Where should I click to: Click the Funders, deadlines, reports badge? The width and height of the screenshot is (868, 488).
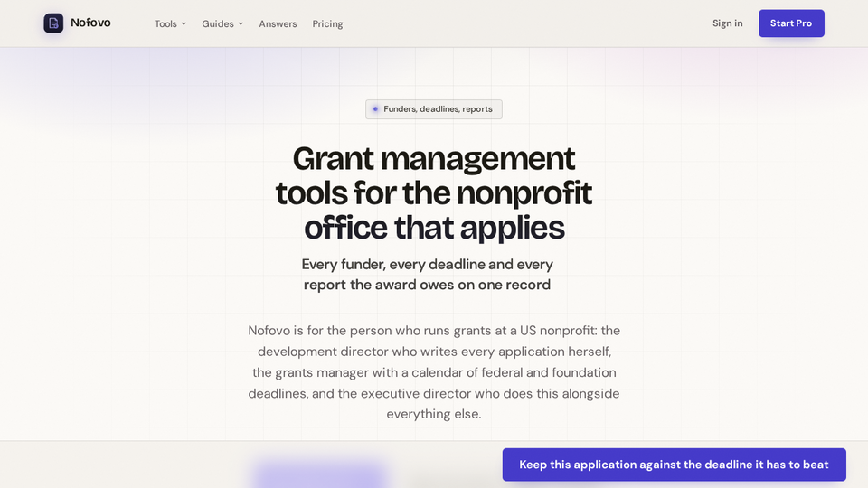pyautogui.click(x=433, y=109)
